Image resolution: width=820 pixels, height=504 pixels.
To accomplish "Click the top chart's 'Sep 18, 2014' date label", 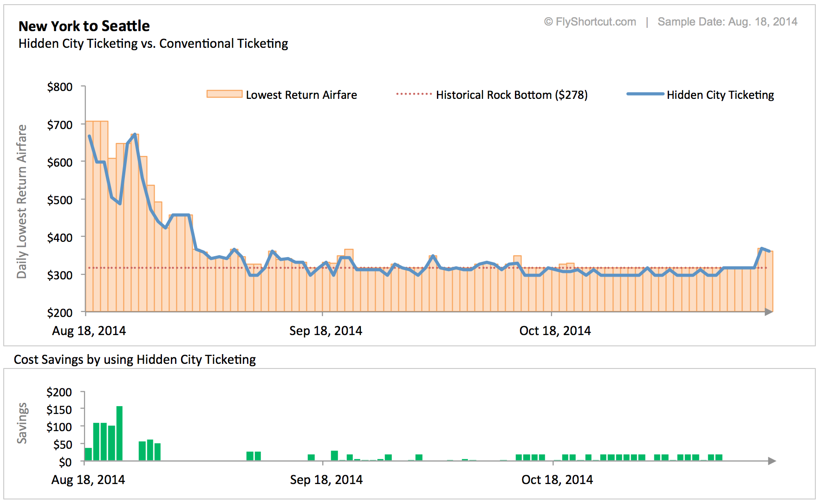I will click(325, 330).
